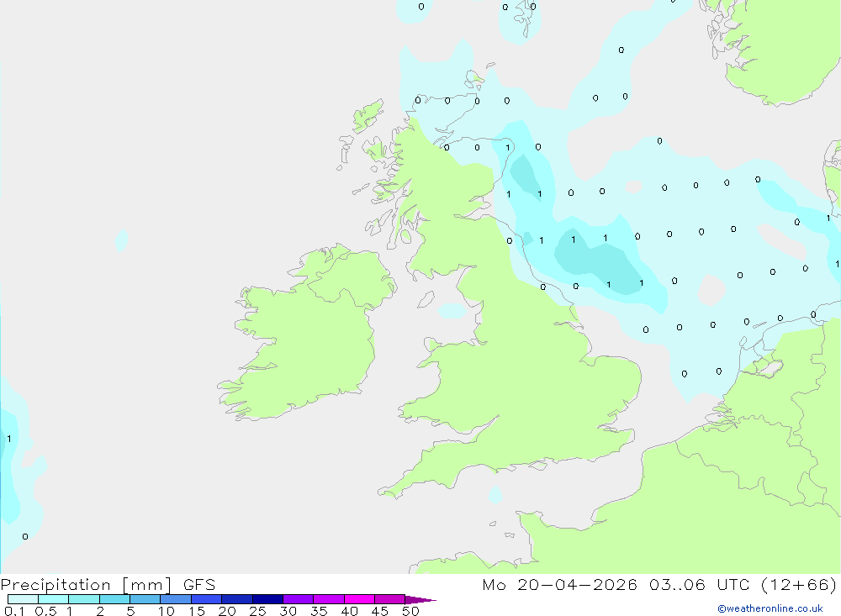Click the '(12+66)' forecast run text
841x616 pixels.
799,585
